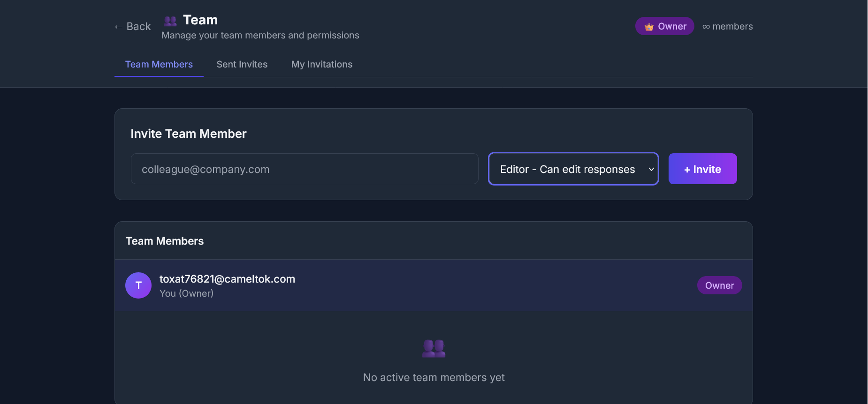This screenshot has height=404, width=868.
Task: Click the Team page title heading
Action: point(200,20)
